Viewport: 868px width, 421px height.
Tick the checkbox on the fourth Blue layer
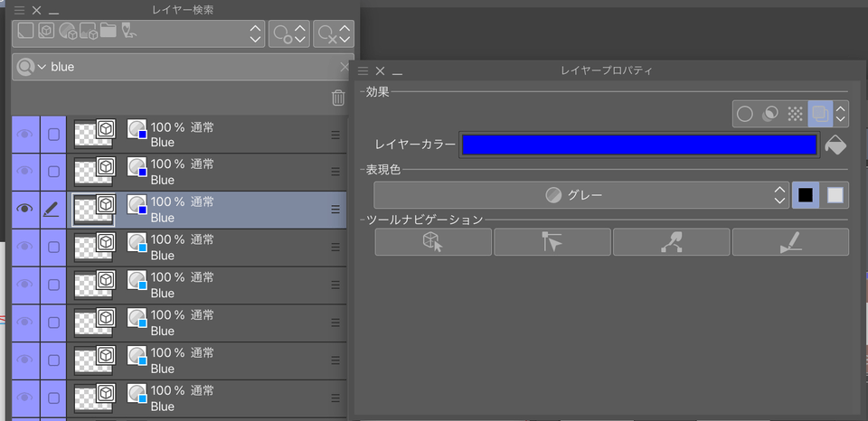[53, 247]
